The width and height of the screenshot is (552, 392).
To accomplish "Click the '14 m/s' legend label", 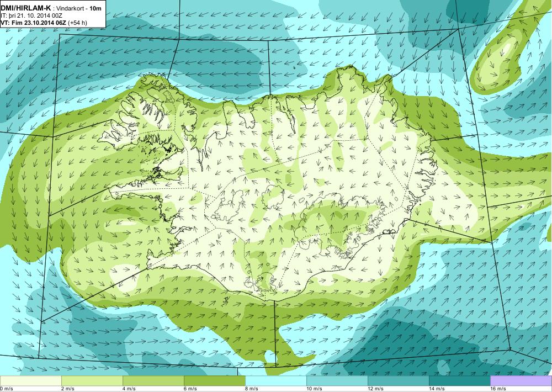I will click(x=437, y=389).
